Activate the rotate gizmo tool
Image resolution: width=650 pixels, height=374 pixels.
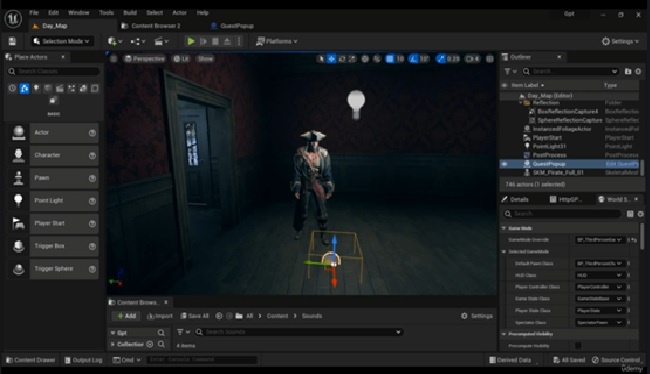tap(342, 59)
